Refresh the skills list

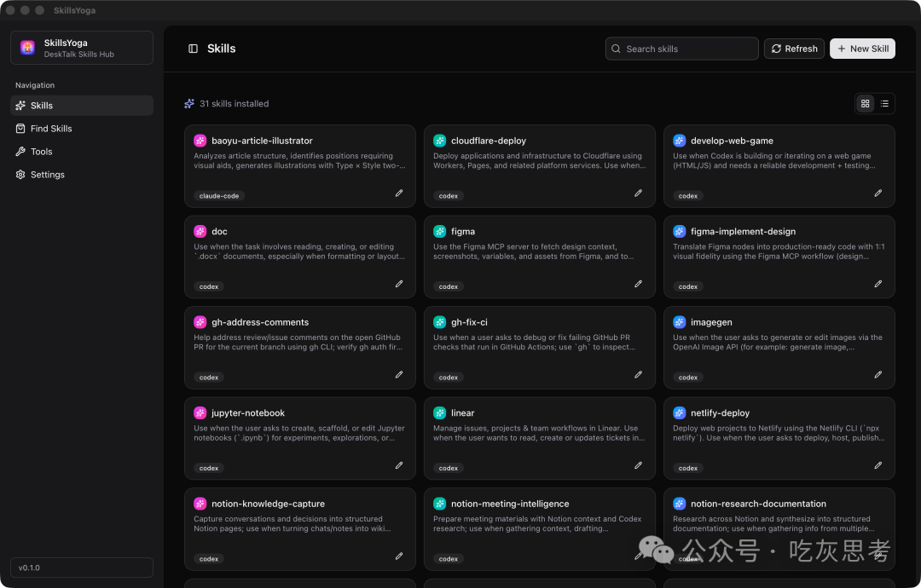coord(794,49)
